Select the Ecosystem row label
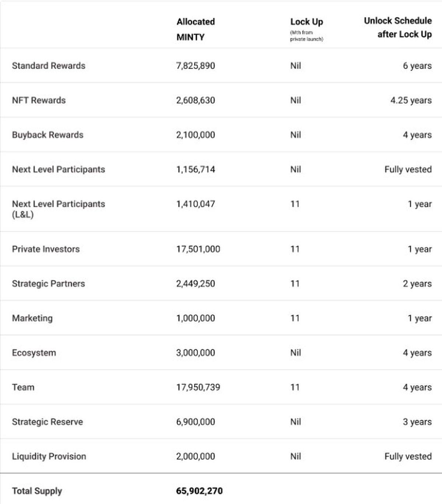 click(34, 353)
